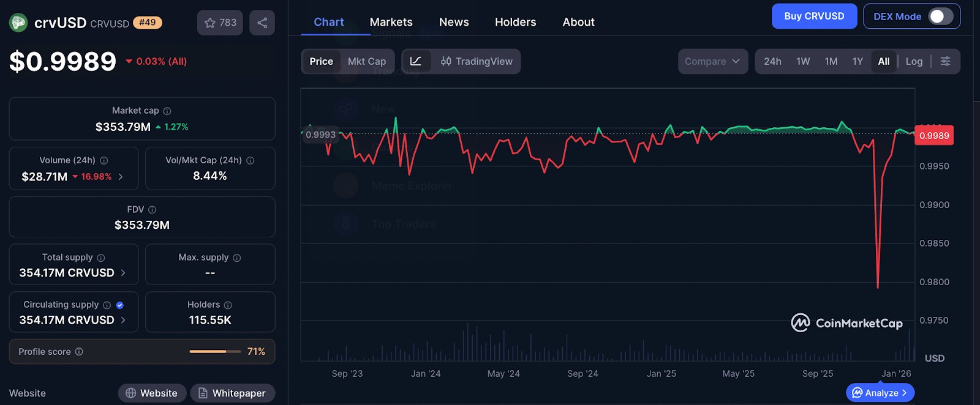Click the Market cap value $353.79M

pos(123,127)
